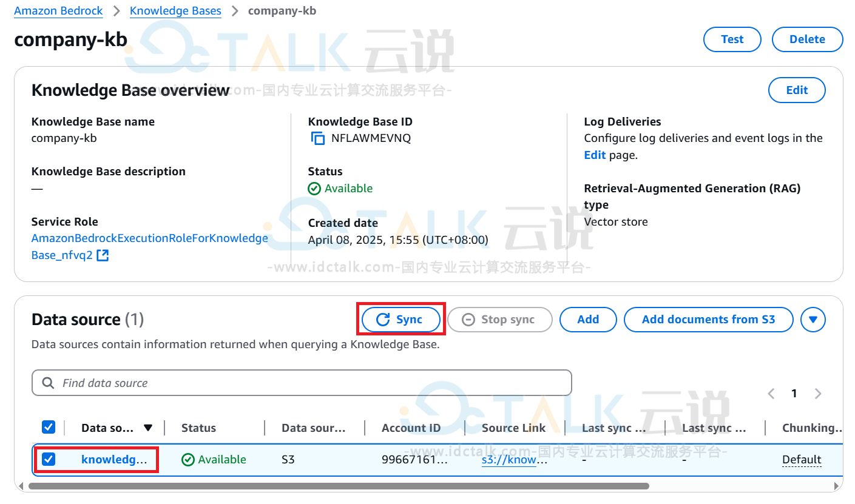The height and width of the screenshot is (504, 855).
Task: Go to next page arrow in pagination
Action: tap(818, 394)
